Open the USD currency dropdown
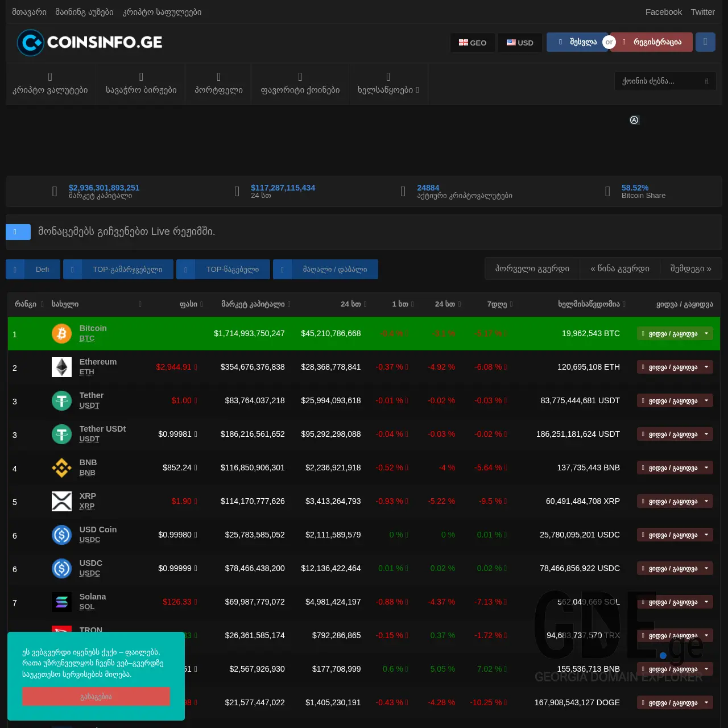 point(519,42)
